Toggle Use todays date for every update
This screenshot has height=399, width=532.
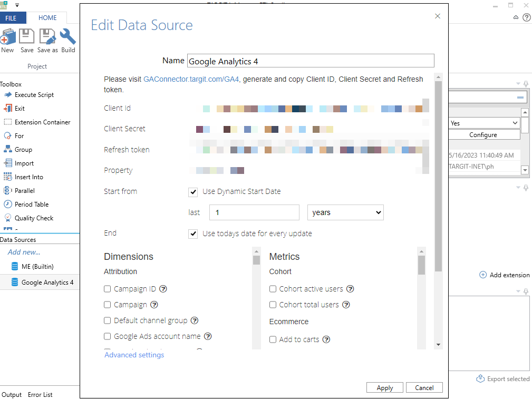[193, 234]
